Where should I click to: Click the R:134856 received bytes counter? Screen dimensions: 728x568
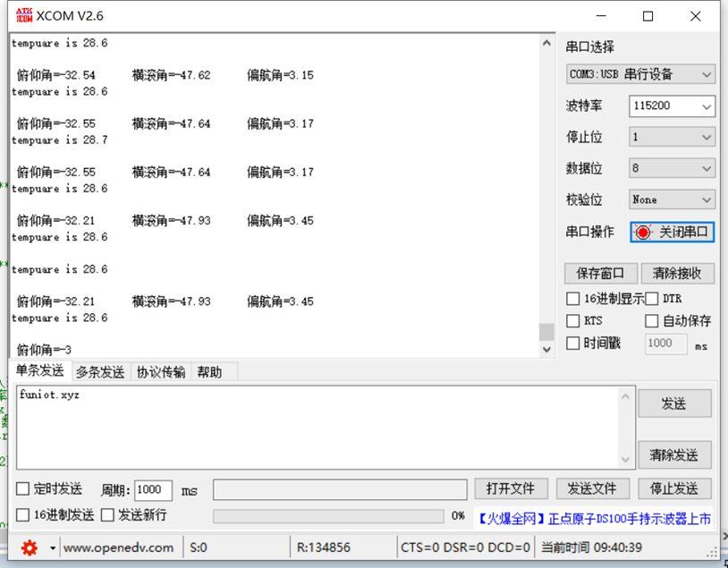coord(324,548)
